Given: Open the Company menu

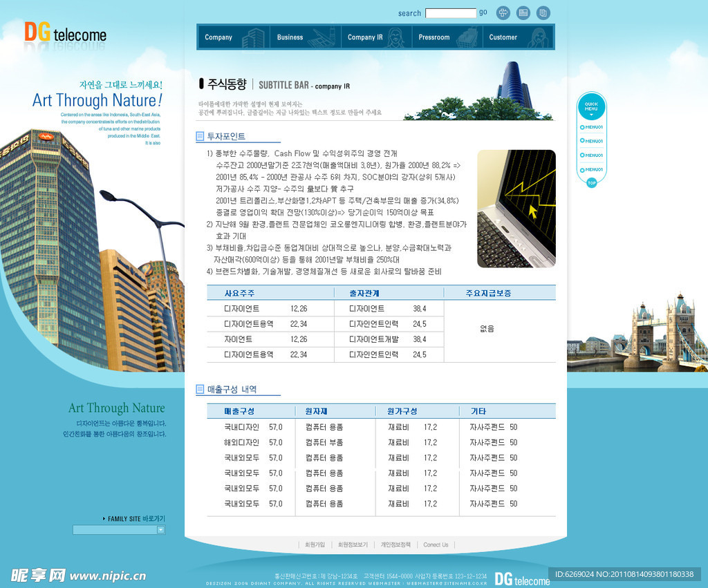Looking at the screenshot, I should 218,37.
